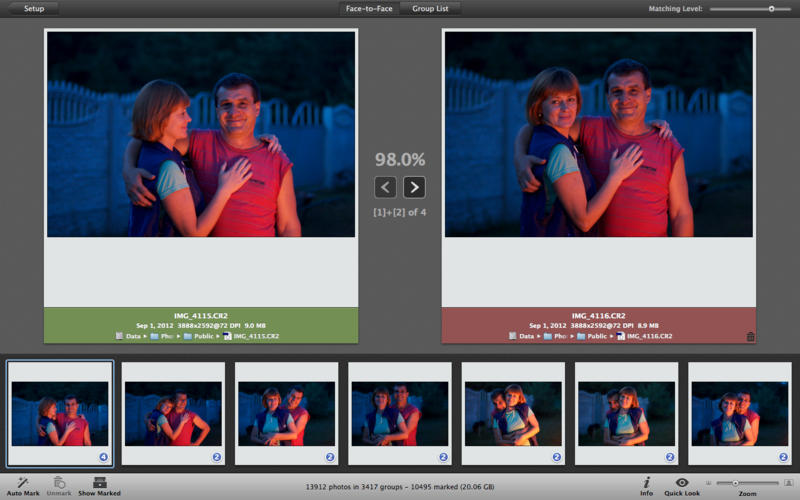The height and width of the screenshot is (500, 800).
Task: Select the right photo IMG_4116.CR2
Action: pos(598,134)
